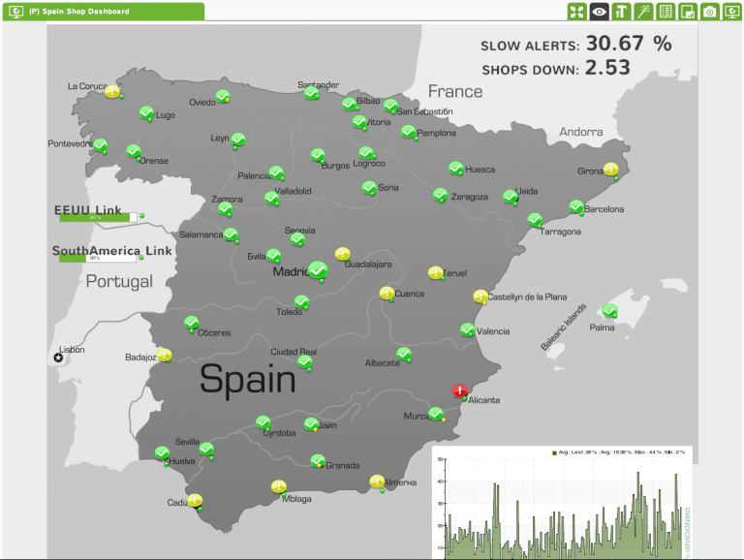Click the yellow Girona warning marker
The height and width of the screenshot is (560, 744).
pyautogui.click(x=610, y=169)
